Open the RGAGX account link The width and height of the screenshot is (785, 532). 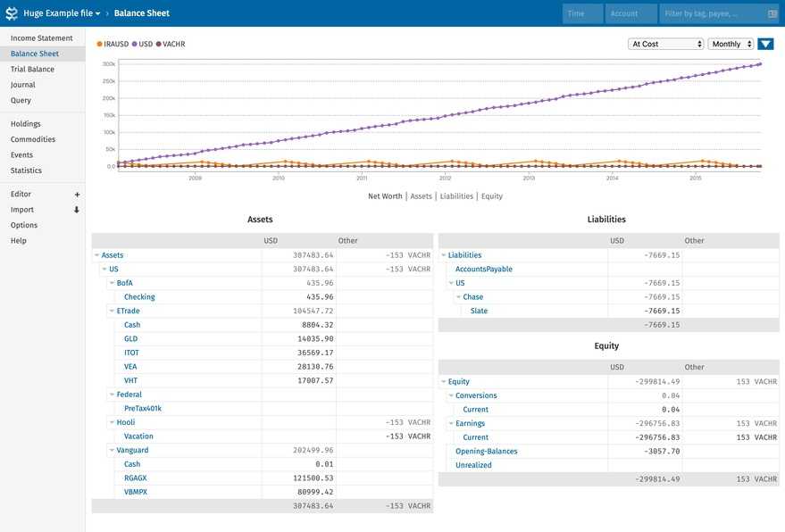click(136, 478)
